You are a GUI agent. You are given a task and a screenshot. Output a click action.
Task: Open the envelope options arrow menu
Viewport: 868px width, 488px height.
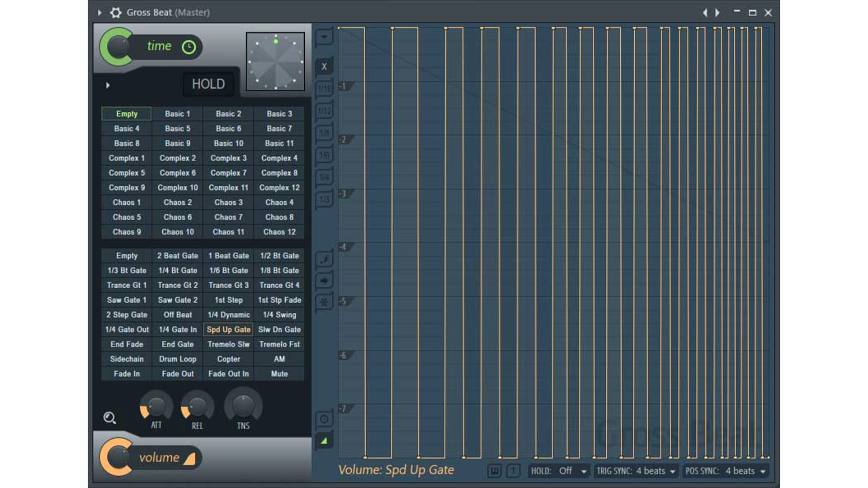click(x=324, y=37)
